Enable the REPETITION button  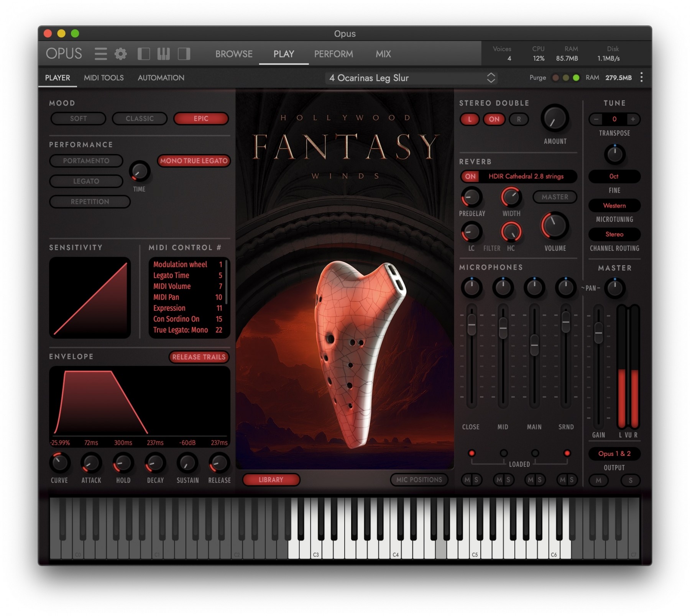point(90,202)
